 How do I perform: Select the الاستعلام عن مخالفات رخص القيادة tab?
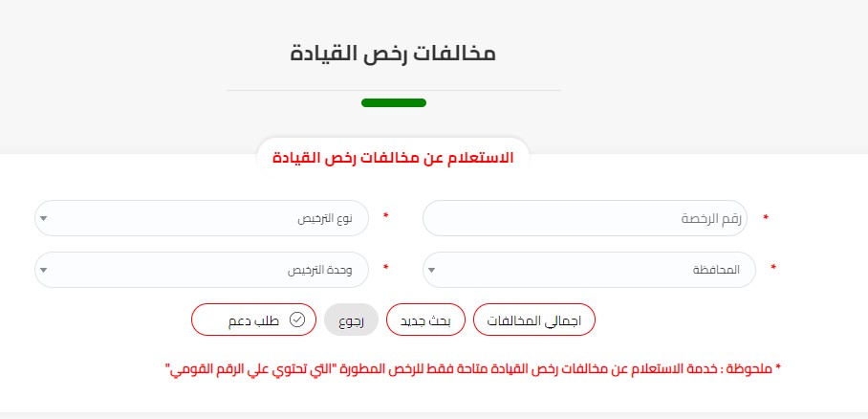(x=393, y=158)
